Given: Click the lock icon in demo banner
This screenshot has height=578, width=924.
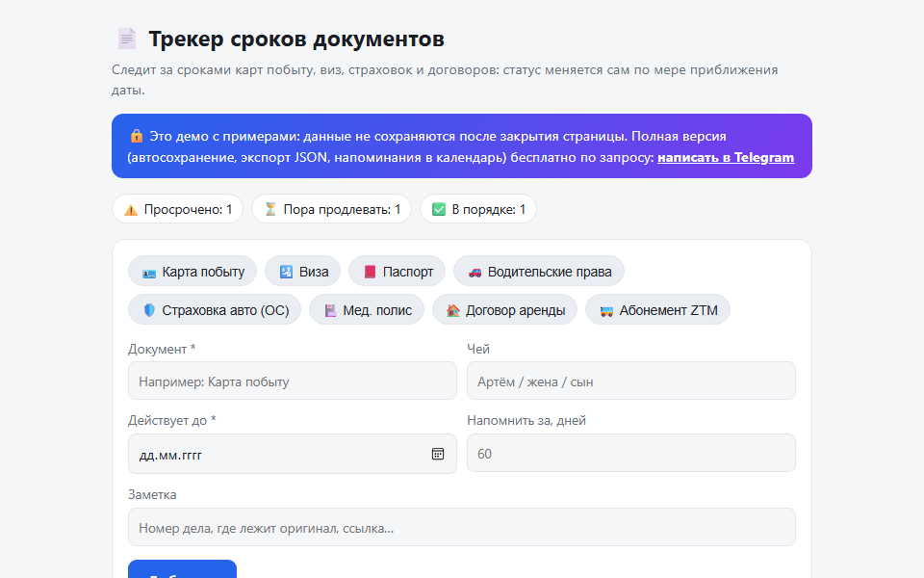Looking at the screenshot, I should [x=137, y=136].
